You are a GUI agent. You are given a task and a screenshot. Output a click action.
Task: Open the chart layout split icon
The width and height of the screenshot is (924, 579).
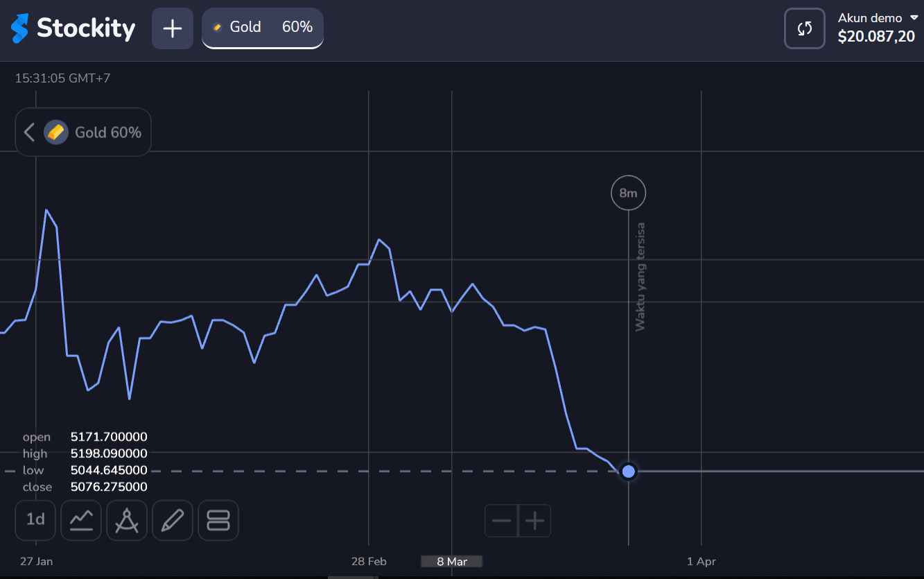218,520
